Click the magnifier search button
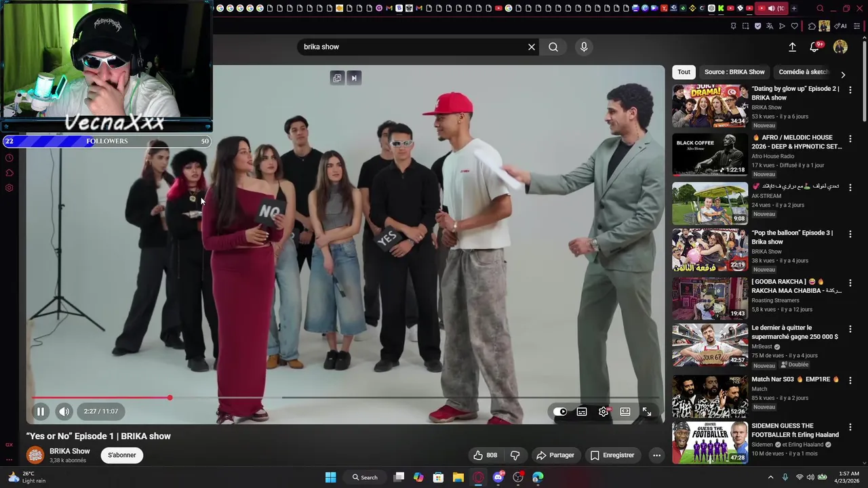Screen dimensions: 868x488 (x=553, y=47)
